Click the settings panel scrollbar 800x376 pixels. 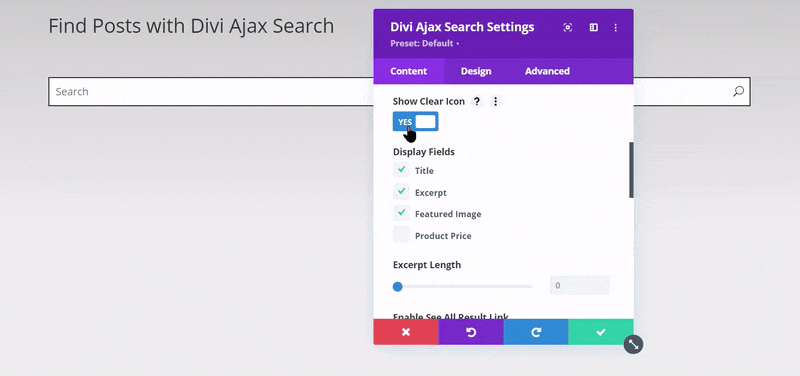tap(631, 170)
